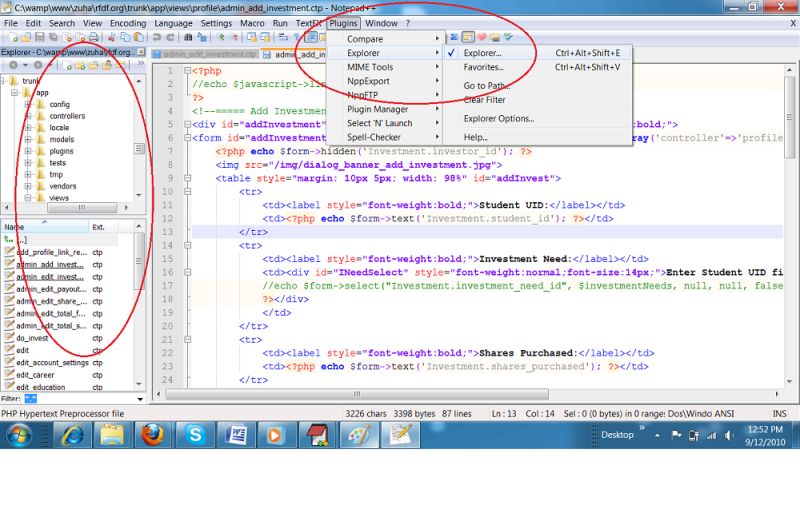Open Firefox from the taskbar
The width and height of the screenshot is (800, 505).
click(153, 435)
